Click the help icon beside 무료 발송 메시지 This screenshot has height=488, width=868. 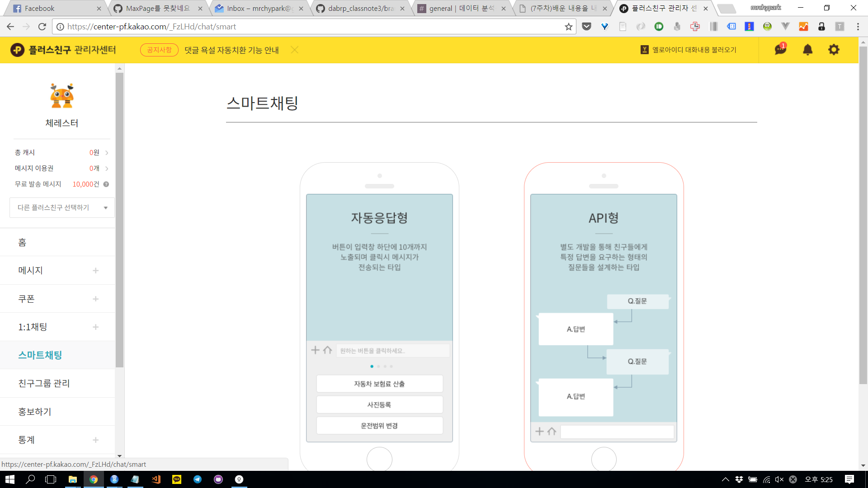[106, 184]
